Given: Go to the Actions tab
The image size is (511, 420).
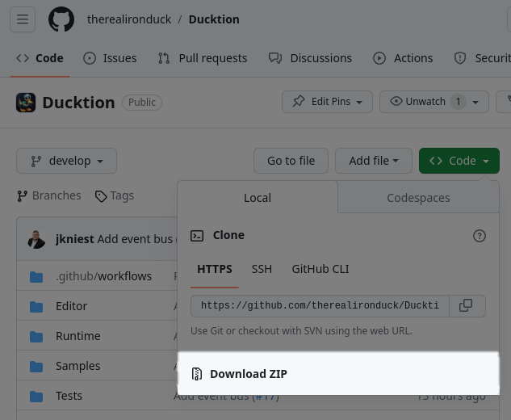Looking at the screenshot, I should [x=403, y=58].
